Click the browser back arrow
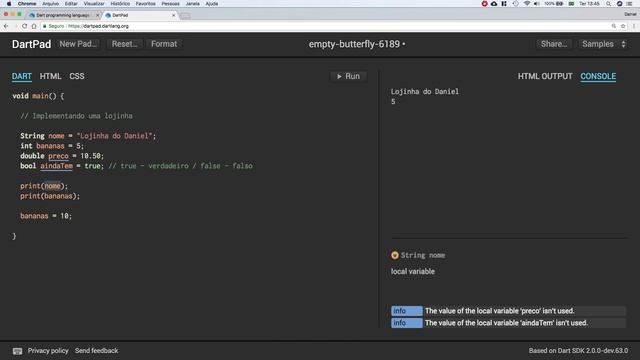The image size is (640, 360). [x=6, y=26]
